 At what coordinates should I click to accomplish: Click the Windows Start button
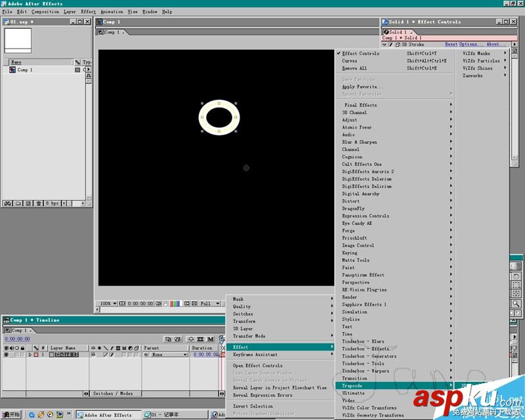pos(11,415)
